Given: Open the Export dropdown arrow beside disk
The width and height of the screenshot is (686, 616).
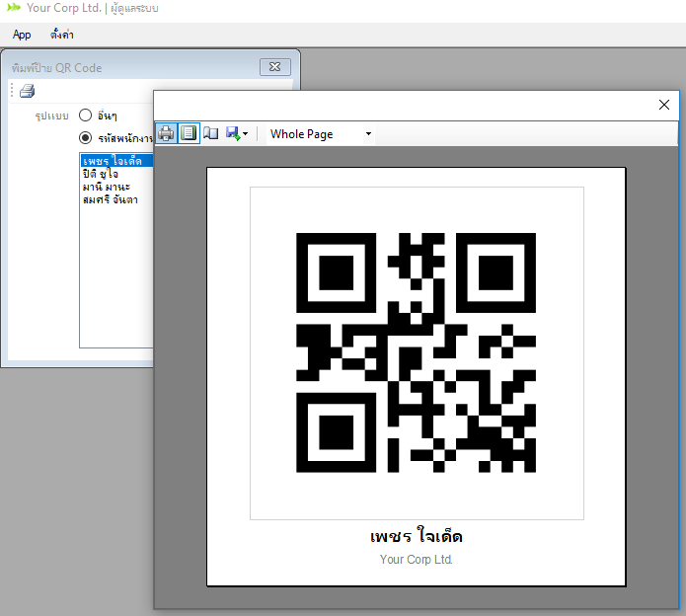Looking at the screenshot, I should 245,134.
